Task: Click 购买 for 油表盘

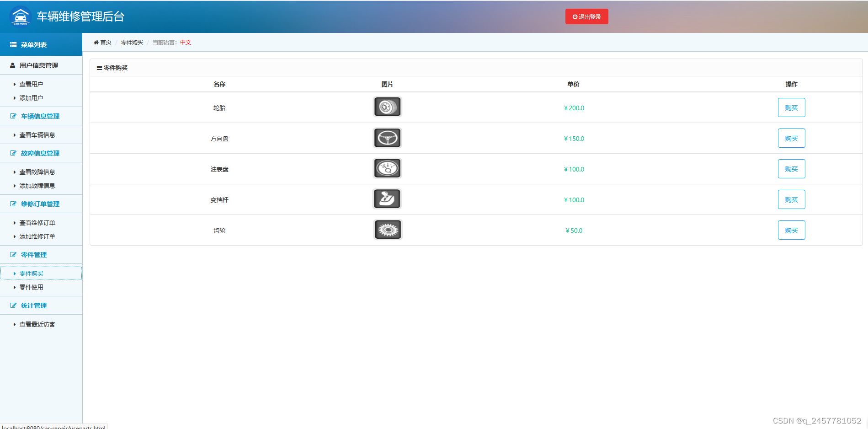Action: point(792,169)
